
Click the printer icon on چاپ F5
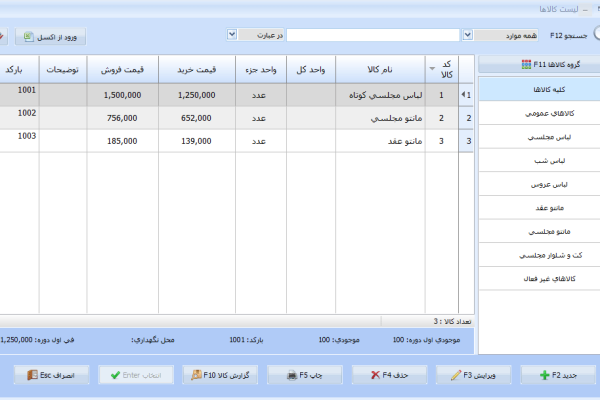[x=292, y=375]
